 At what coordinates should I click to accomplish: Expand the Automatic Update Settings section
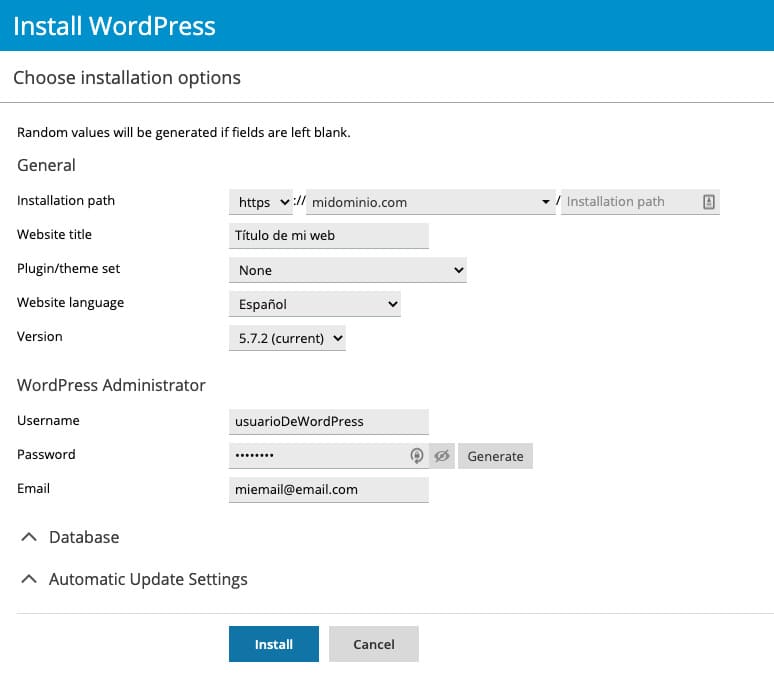tap(134, 579)
